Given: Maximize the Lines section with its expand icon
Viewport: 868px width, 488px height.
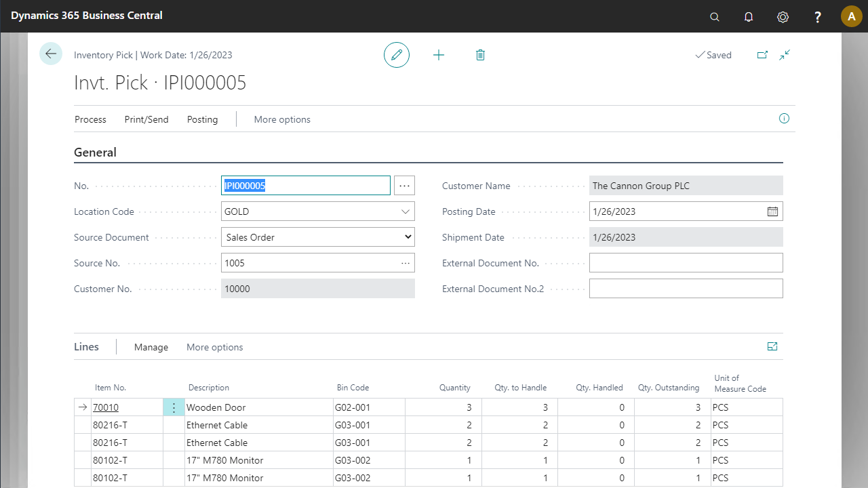Looking at the screenshot, I should [x=772, y=346].
